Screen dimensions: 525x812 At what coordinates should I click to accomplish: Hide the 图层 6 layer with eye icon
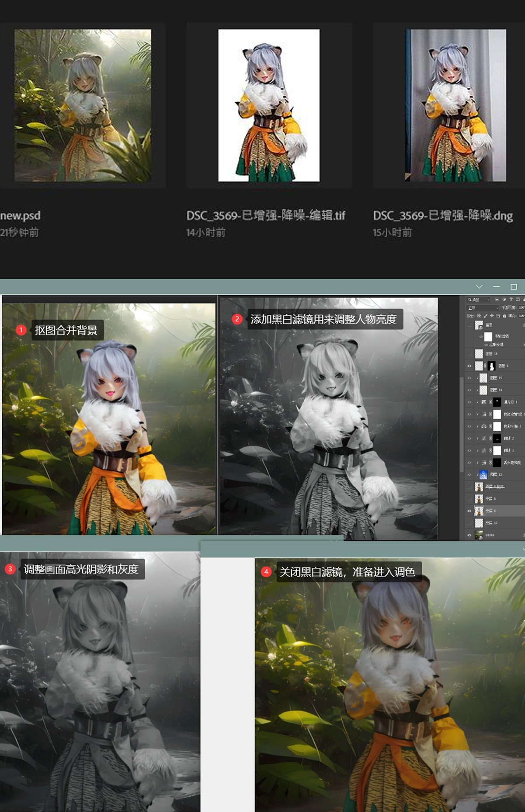coord(469,366)
